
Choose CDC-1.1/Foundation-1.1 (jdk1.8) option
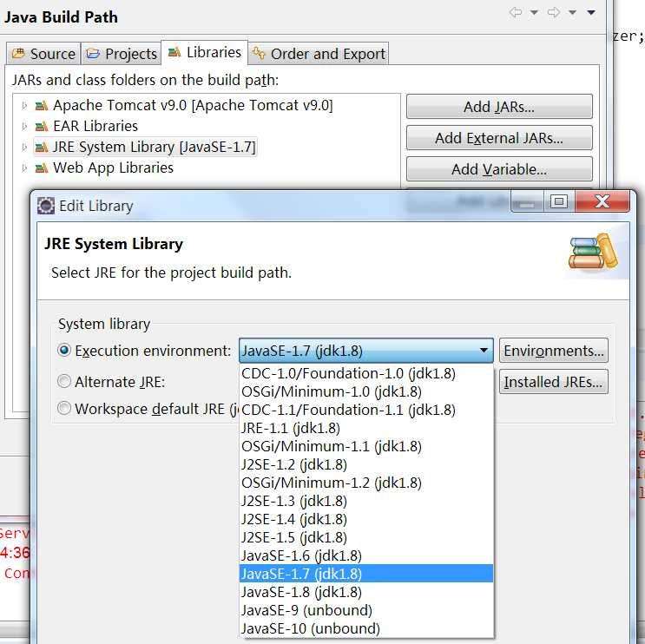(x=366, y=410)
